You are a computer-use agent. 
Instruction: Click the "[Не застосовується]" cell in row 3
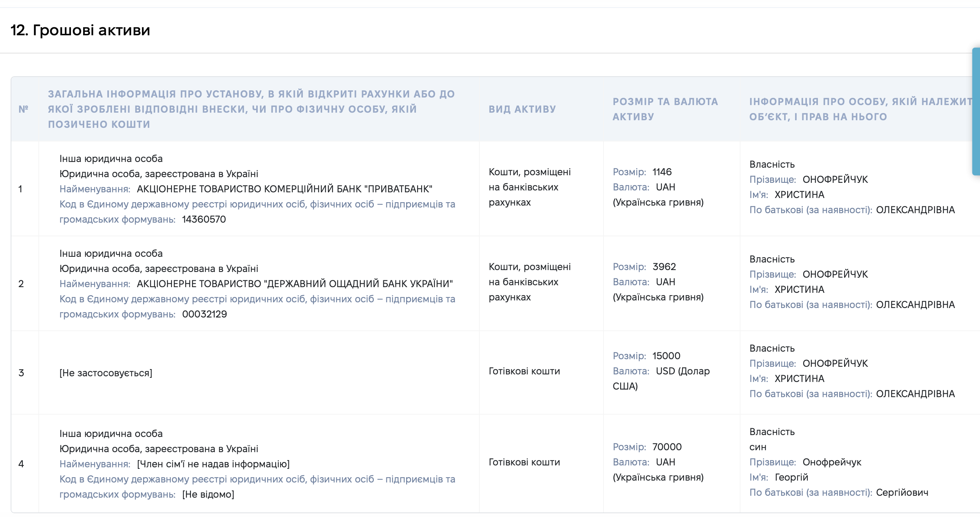click(106, 373)
